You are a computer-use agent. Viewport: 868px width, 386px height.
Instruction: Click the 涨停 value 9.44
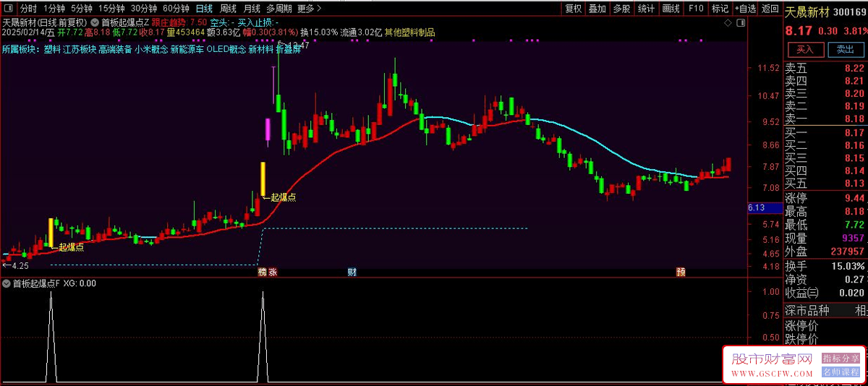point(854,198)
